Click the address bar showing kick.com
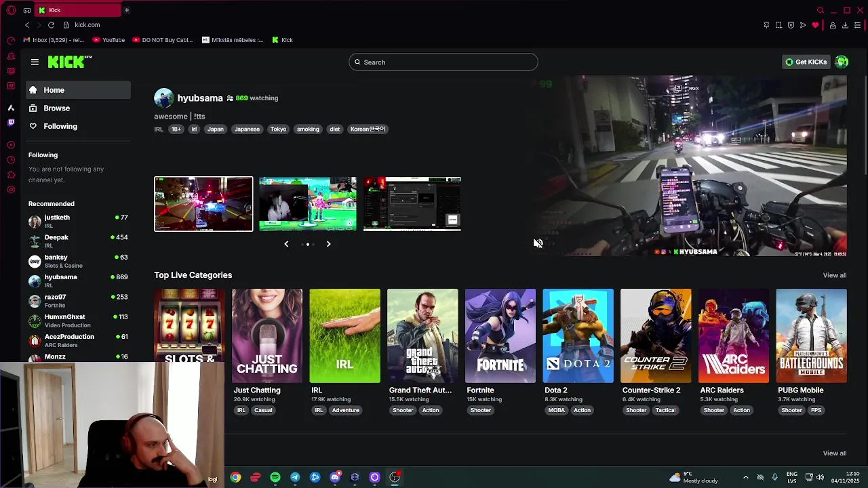The height and width of the screenshot is (488, 868). pos(87,25)
